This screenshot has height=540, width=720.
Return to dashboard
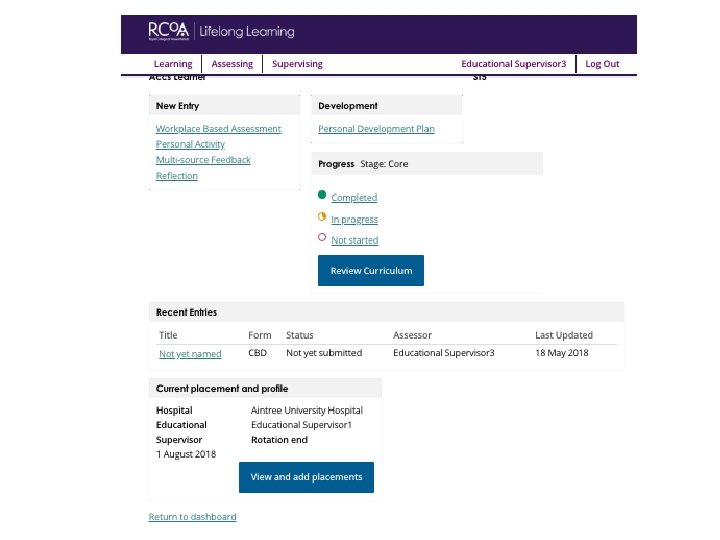[x=192, y=517]
